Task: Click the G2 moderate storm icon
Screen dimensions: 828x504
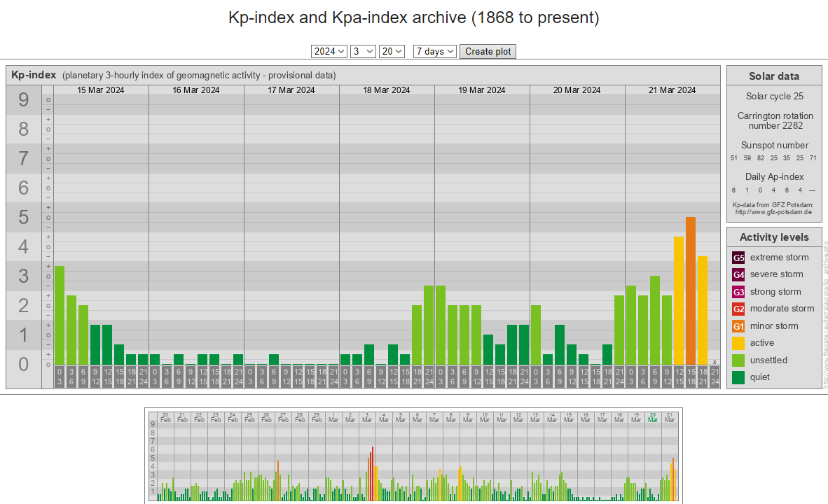Action: coord(738,309)
